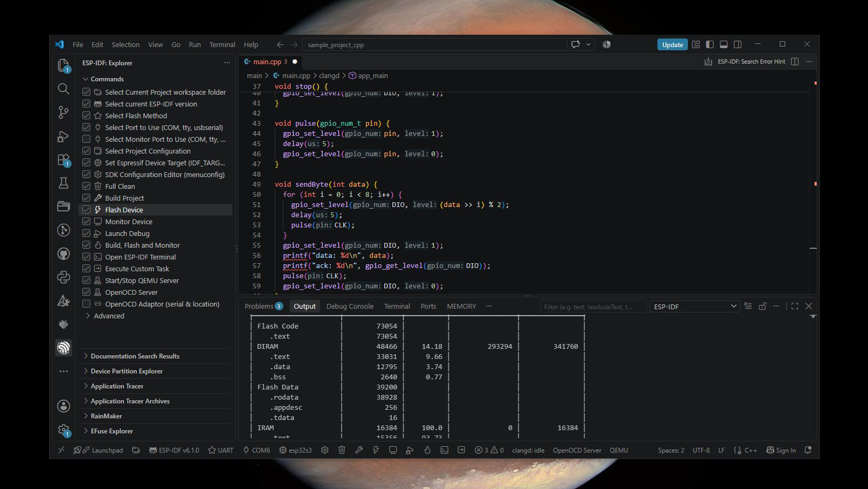Open the Explorer view in the activity bar
Viewport: 868px width, 489px height.
(x=63, y=65)
